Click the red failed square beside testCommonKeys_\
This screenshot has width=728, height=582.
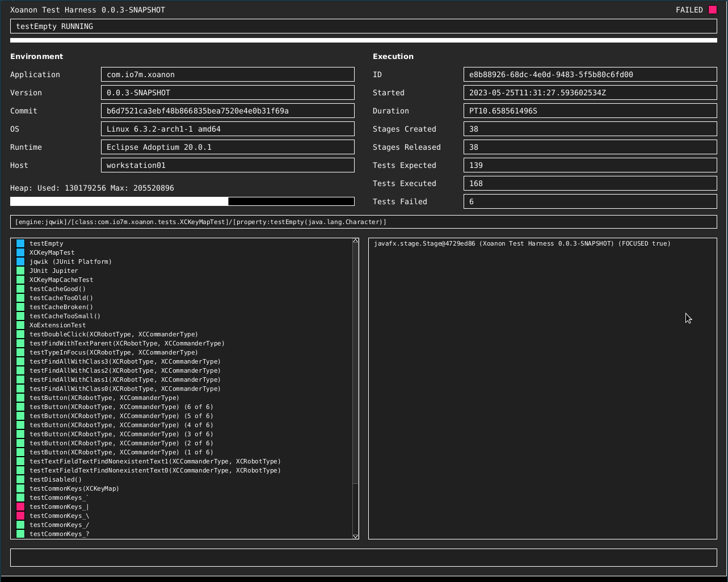[20, 516]
